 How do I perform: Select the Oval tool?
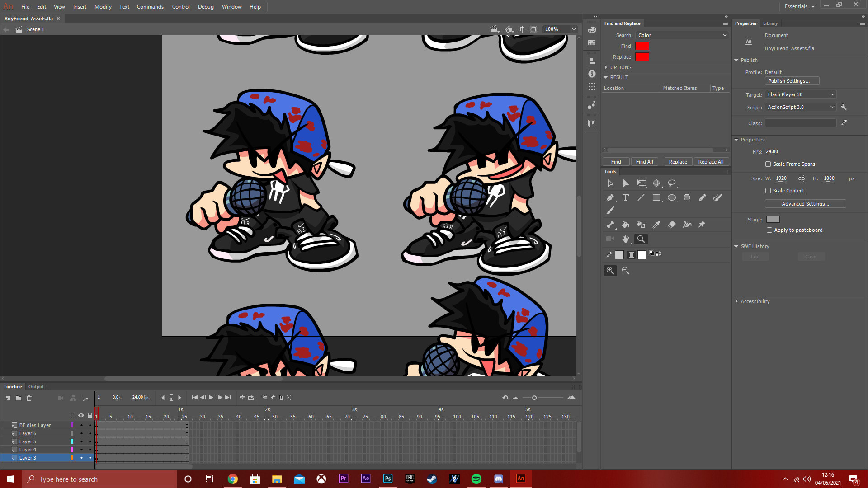(672, 197)
